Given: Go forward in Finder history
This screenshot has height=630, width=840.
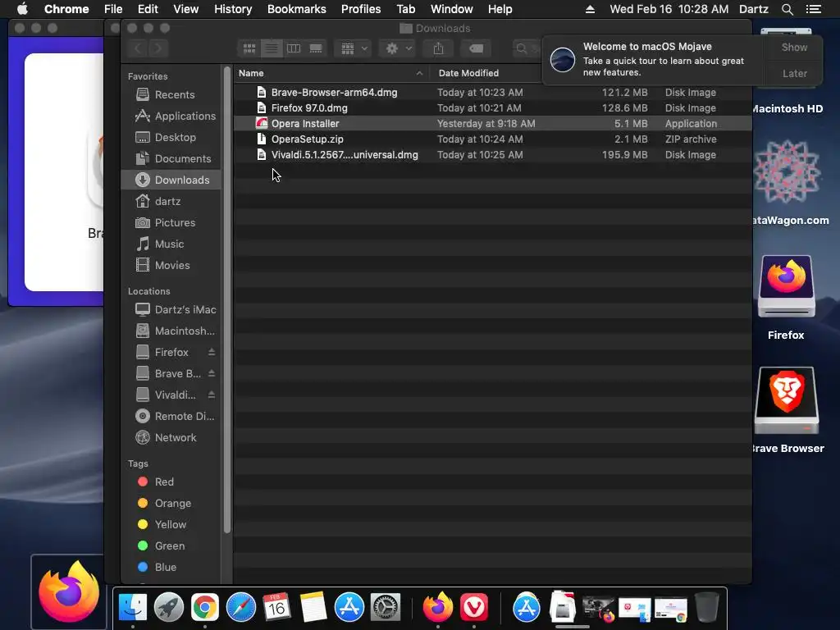Looking at the screenshot, I should coord(158,48).
